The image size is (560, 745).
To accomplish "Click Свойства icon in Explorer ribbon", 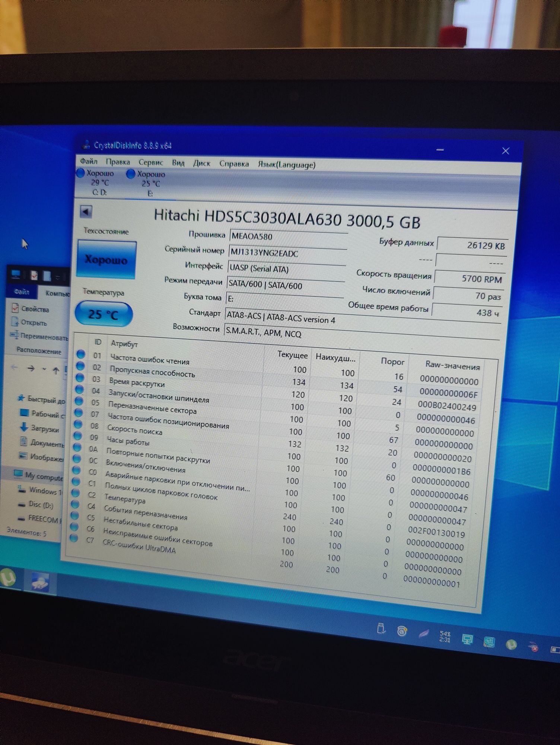I will pyautogui.click(x=16, y=308).
